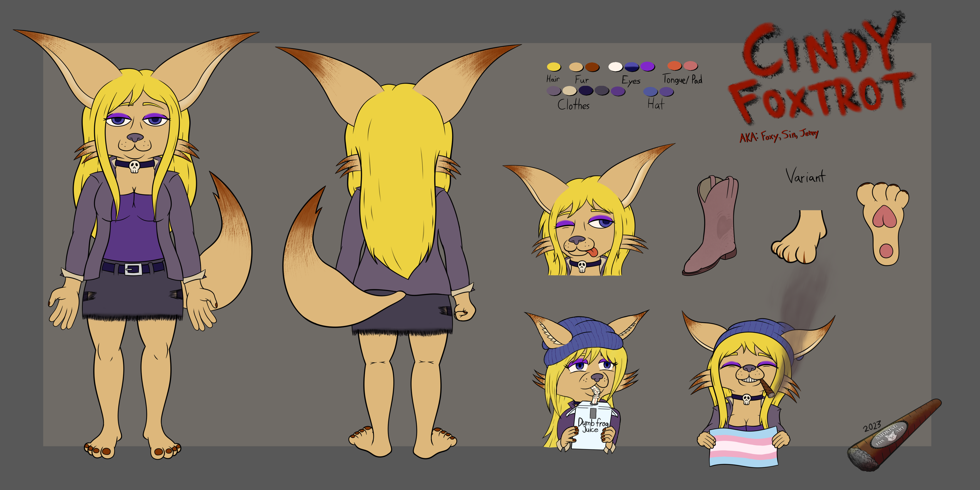
Task: Click the 2023 date signature
Action: tap(872, 426)
